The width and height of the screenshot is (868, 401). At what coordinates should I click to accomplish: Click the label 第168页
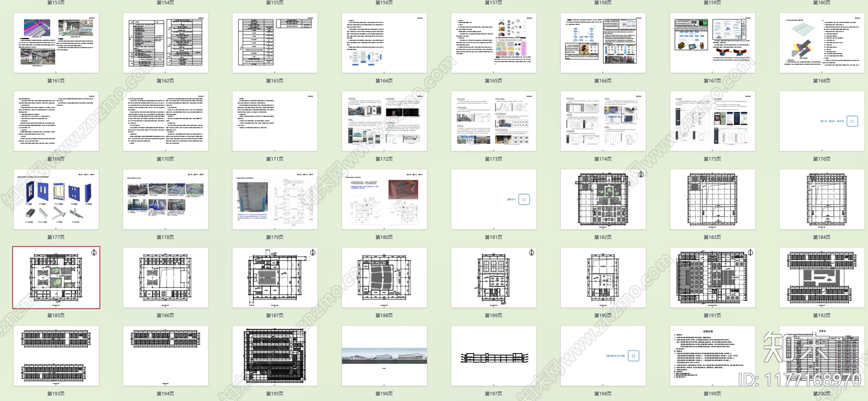[x=822, y=81]
